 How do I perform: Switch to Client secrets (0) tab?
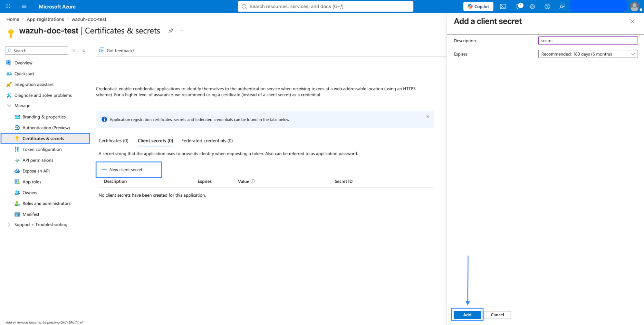click(x=155, y=141)
